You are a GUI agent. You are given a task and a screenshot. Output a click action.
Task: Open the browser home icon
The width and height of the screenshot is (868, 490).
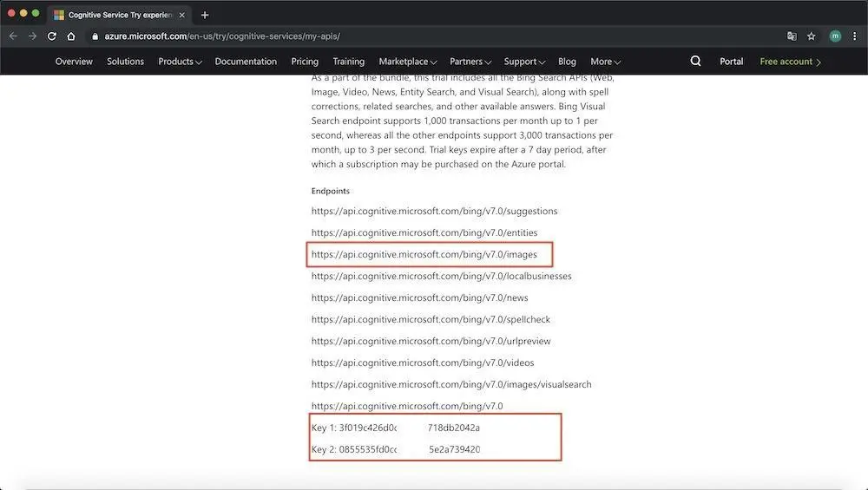tap(71, 36)
